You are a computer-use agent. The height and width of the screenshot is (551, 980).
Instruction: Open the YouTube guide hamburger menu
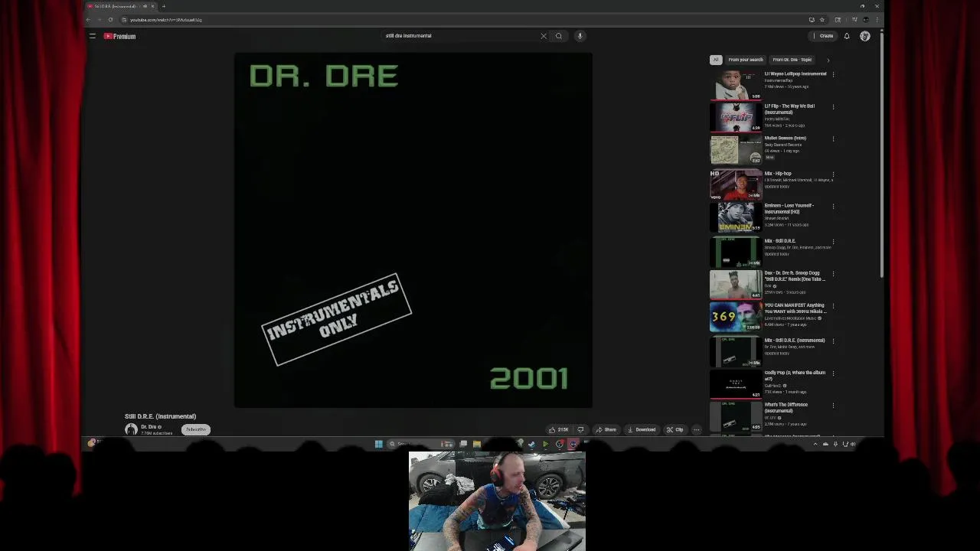(x=93, y=36)
